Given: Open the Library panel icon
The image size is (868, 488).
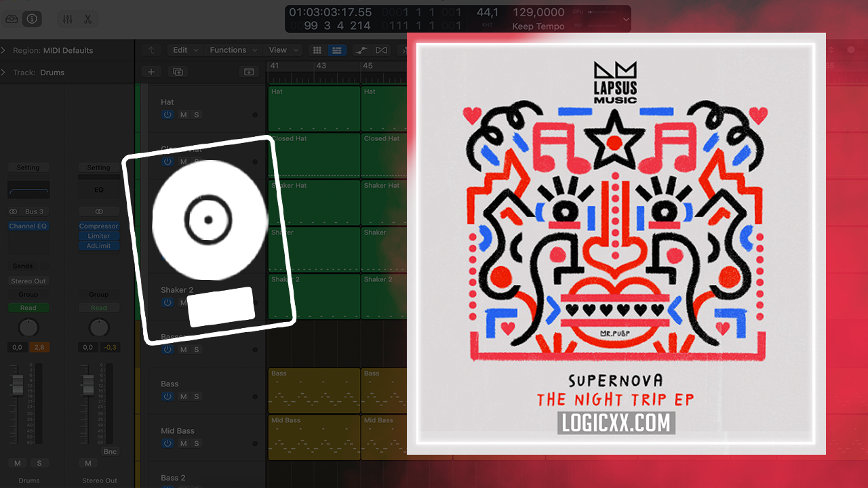Looking at the screenshot, I should [x=12, y=19].
